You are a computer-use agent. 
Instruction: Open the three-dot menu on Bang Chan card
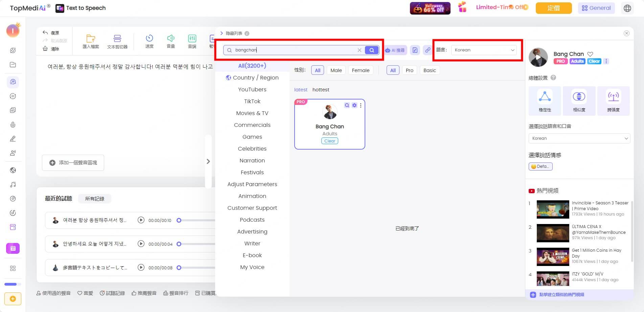coord(361,105)
